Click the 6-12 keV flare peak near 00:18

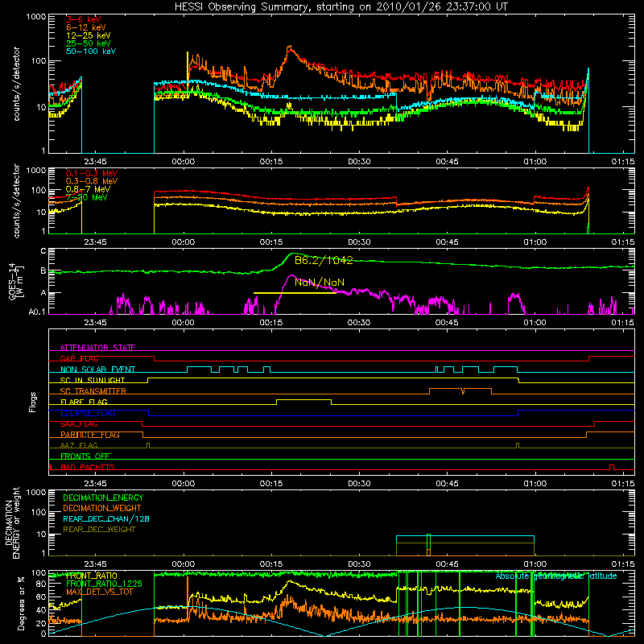click(x=290, y=48)
